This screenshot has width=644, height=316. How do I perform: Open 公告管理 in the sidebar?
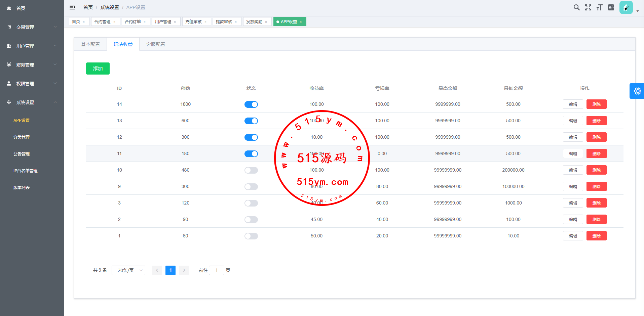pyautogui.click(x=22, y=154)
